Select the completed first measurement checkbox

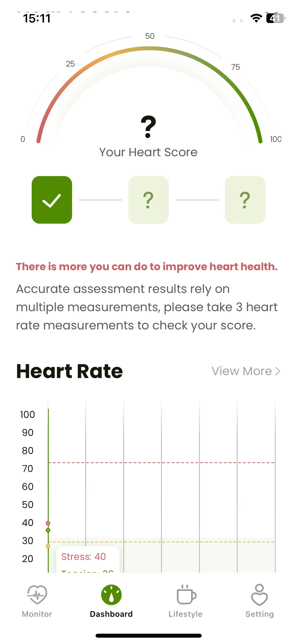(x=52, y=200)
